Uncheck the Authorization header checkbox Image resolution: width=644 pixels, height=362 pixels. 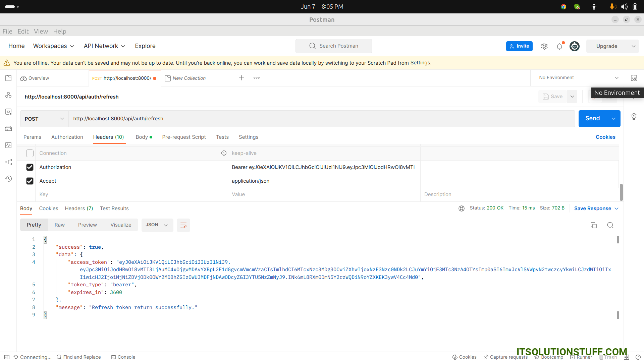tap(30, 167)
